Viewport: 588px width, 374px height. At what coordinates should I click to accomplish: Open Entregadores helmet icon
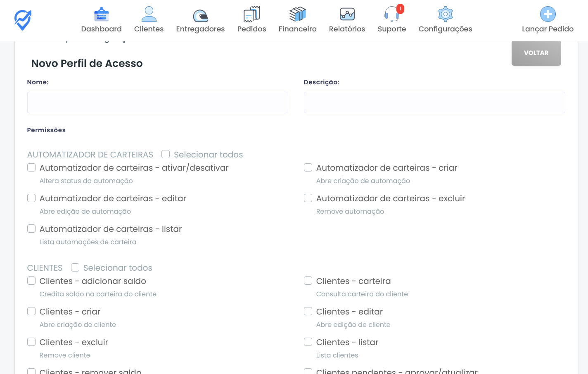(x=200, y=15)
